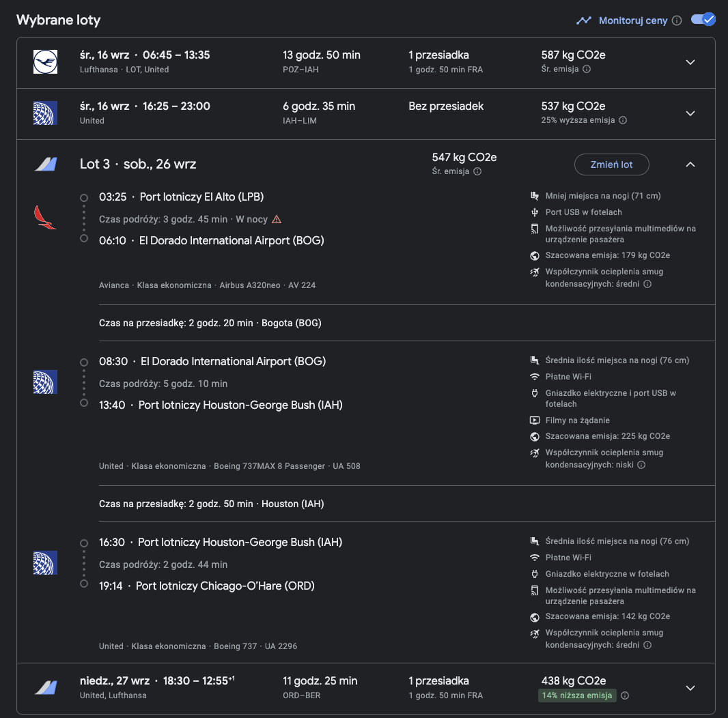Image resolution: width=728 pixels, height=718 pixels.
Task: Click the price trend graph icon
Action: click(584, 20)
